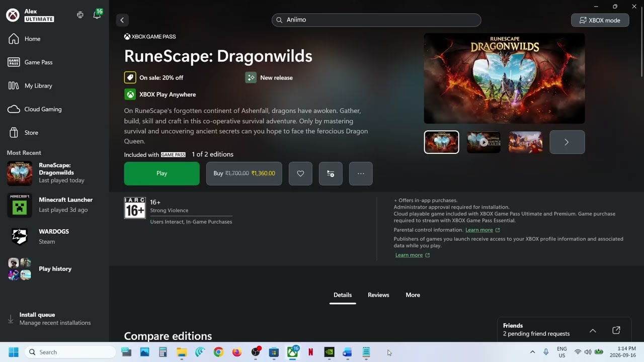Buy the game for ₹1,360.00
The height and width of the screenshot is (362, 644).
point(244,173)
